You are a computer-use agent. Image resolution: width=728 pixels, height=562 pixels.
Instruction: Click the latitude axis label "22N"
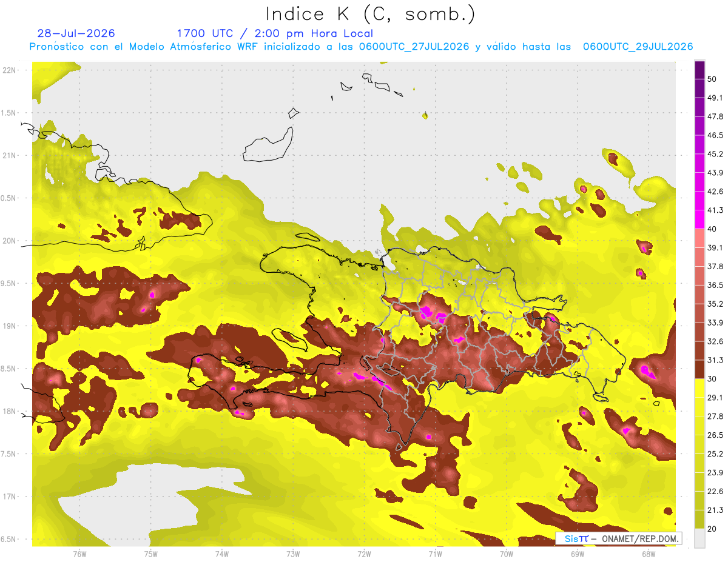tap(10, 70)
